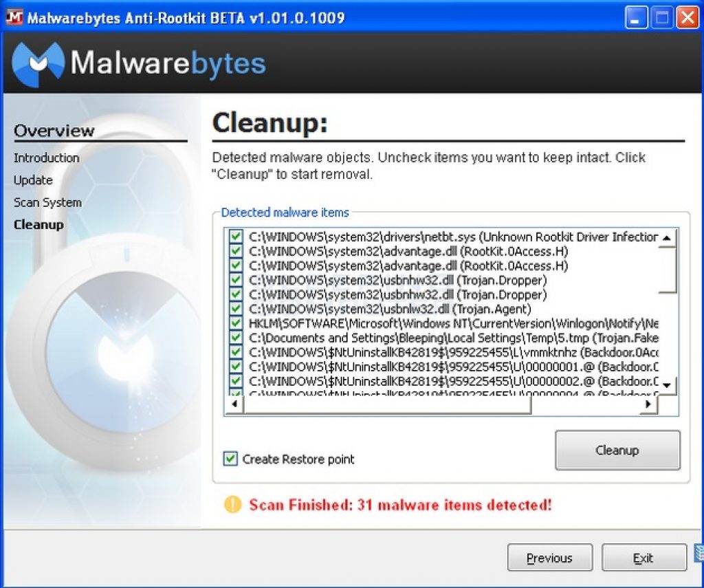Select the netbt.sys list entry text
This screenshot has height=588, width=704.
[454, 237]
